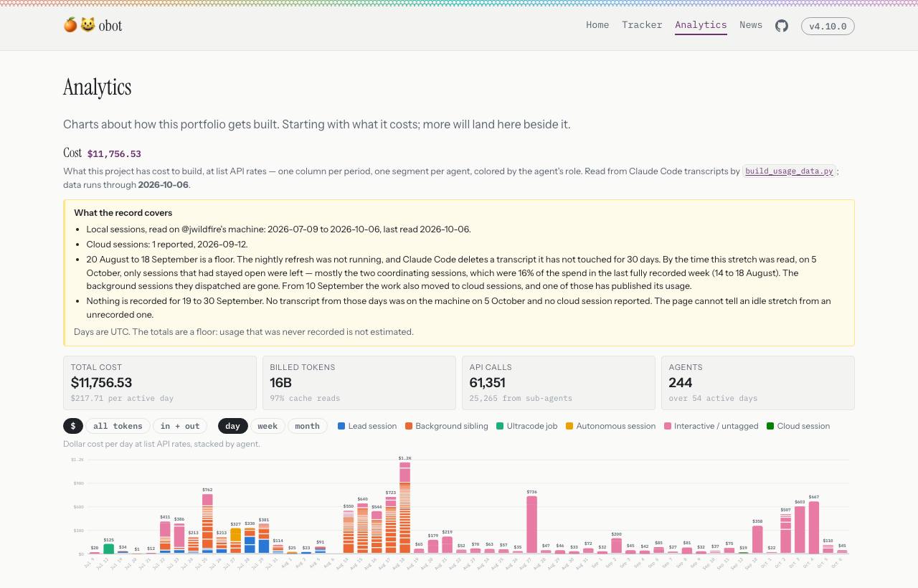Open the build_usage_data.py link
This screenshot has width=918, height=588.
[789, 171]
